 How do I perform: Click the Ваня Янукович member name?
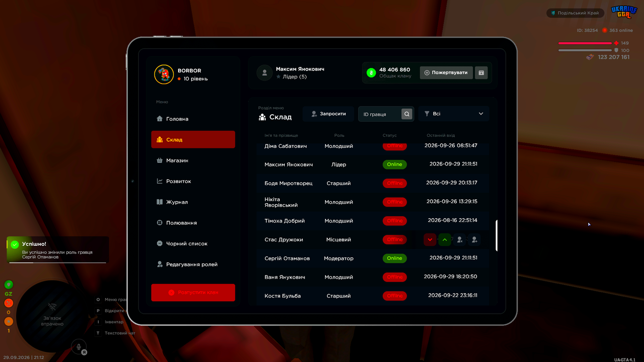pyautogui.click(x=285, y=277)
